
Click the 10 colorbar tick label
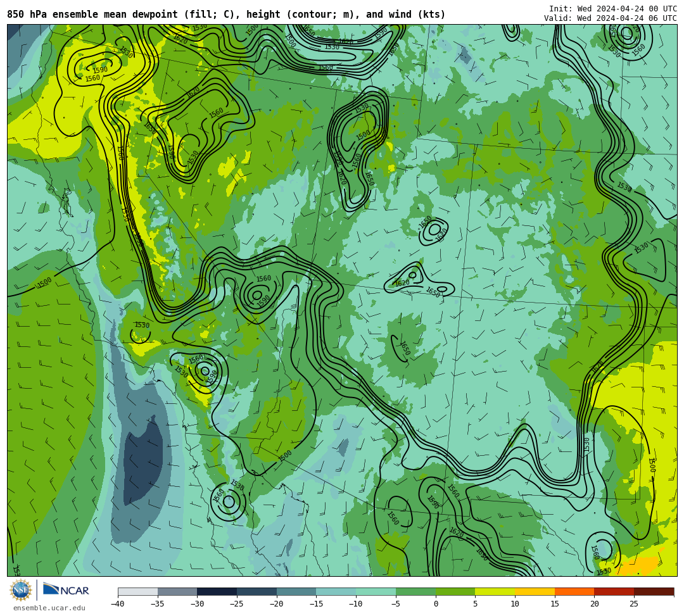point(515,604)
